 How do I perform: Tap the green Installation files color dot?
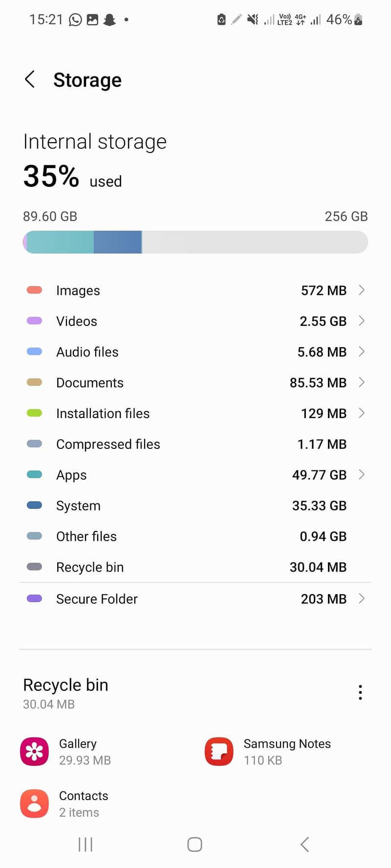(x=34, y=413)
